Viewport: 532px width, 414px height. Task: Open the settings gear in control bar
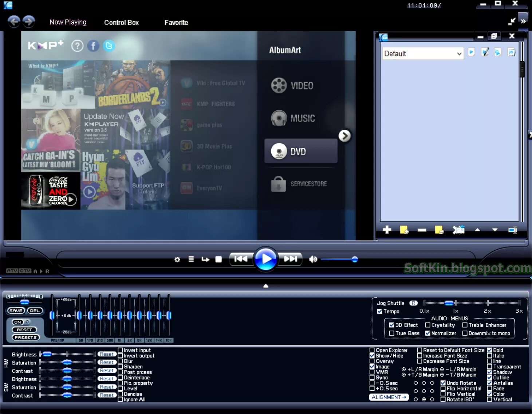click(177, 259)
